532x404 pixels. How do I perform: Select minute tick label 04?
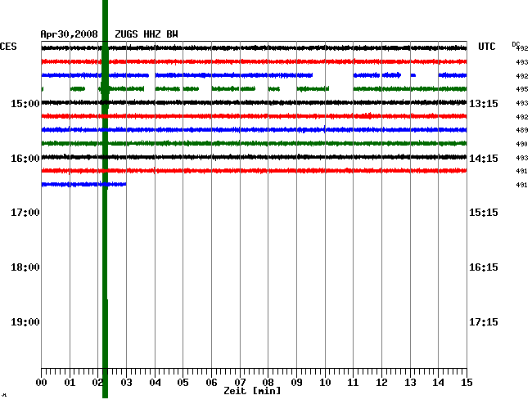click(x=155, y=383)
